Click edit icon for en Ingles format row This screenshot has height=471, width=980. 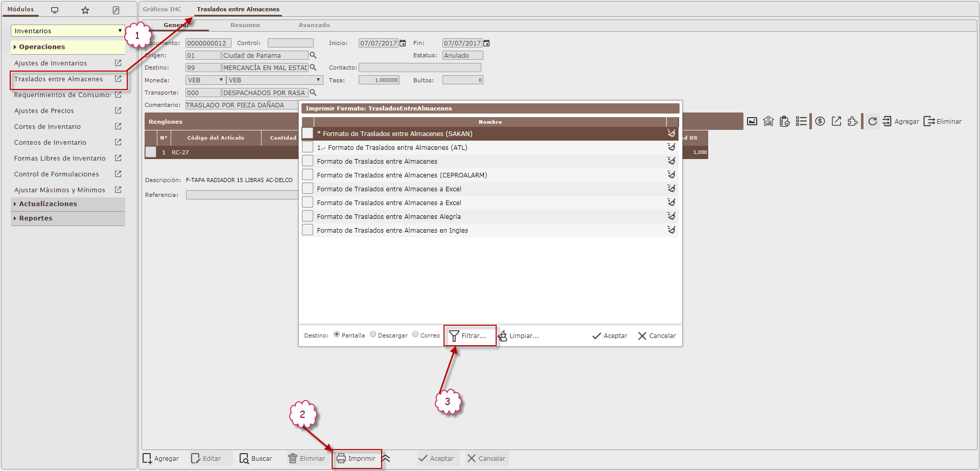[671, 230]
